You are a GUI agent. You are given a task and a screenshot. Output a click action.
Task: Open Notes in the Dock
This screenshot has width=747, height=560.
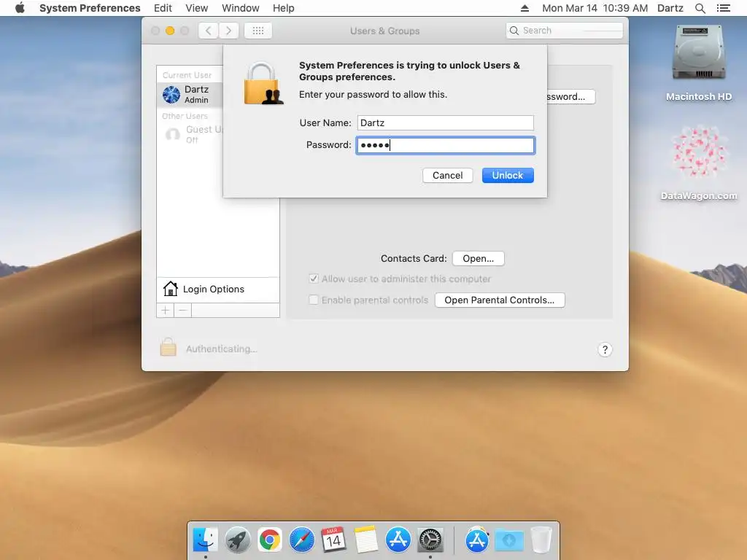pos(366,540)
